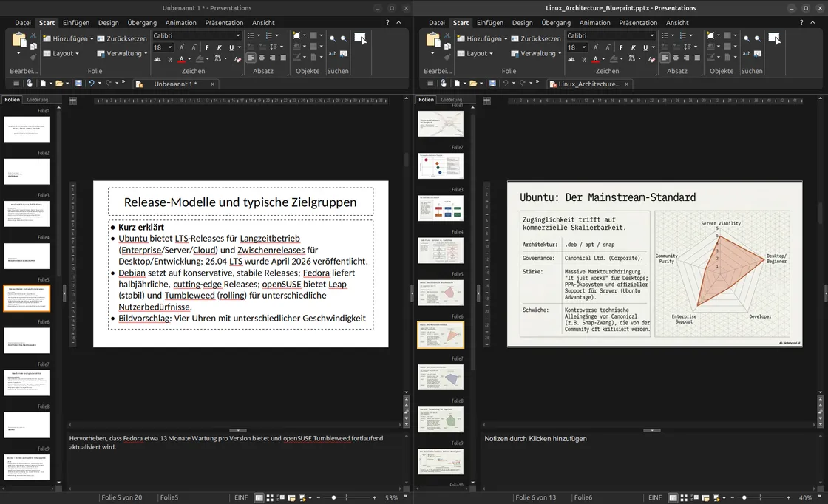The height and width of the screenshot is (504, 828).
Task: Open Design tab in Unbenannt 1 window
Action: (x=108, y=23)
